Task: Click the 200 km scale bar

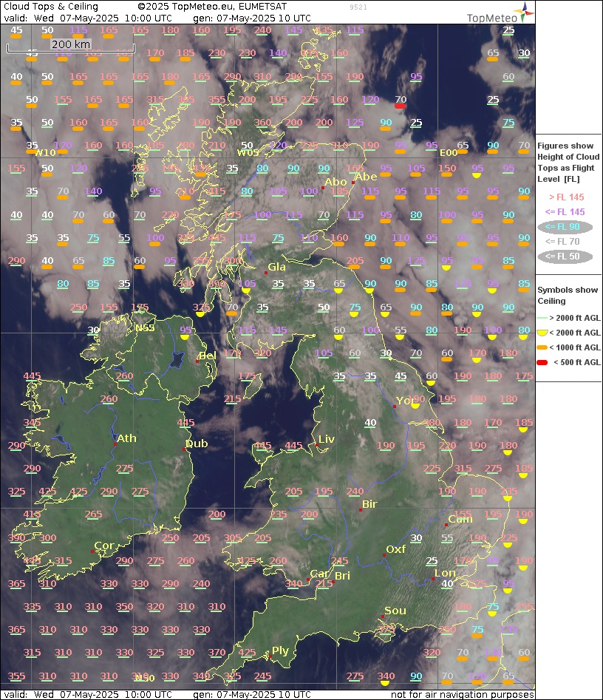Action: point(70,47)
